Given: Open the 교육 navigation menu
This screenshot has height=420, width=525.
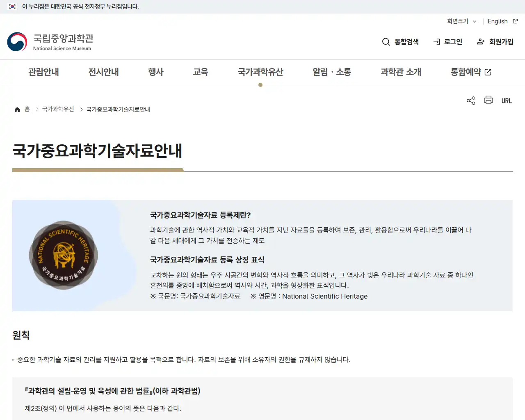Looking at the screenshot, I should coord(201,72).
